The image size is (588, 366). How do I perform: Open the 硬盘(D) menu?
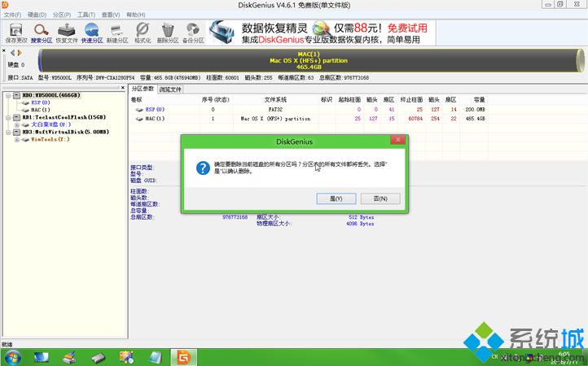[x=37, y=15]
